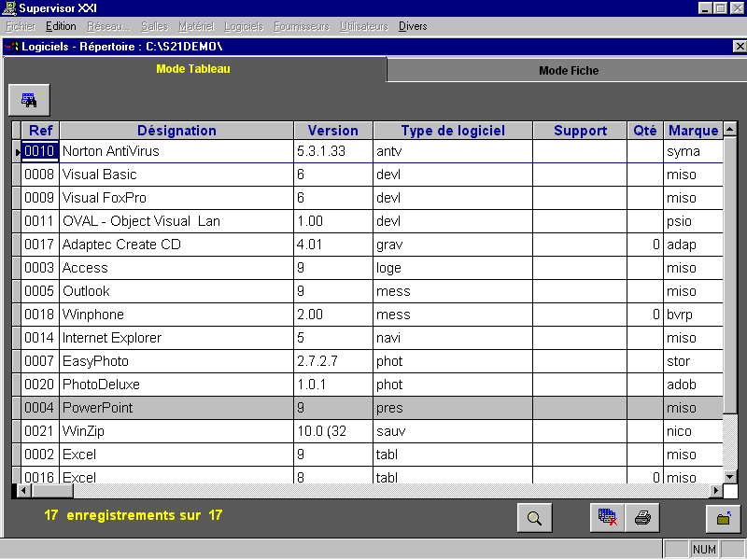This screenshot has height=560, width=747.
Task: Open the Fichier menu
Action: click(21, 27)
